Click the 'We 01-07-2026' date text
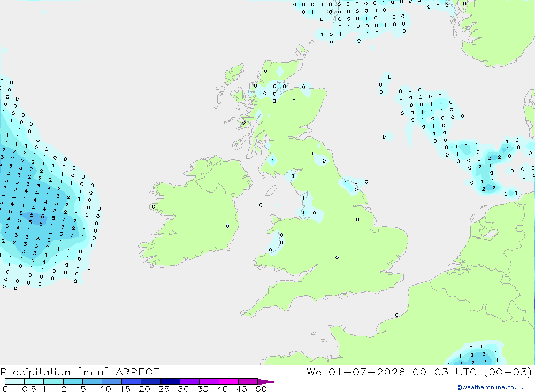The image size is (535, 392). [x=356, y=372]
